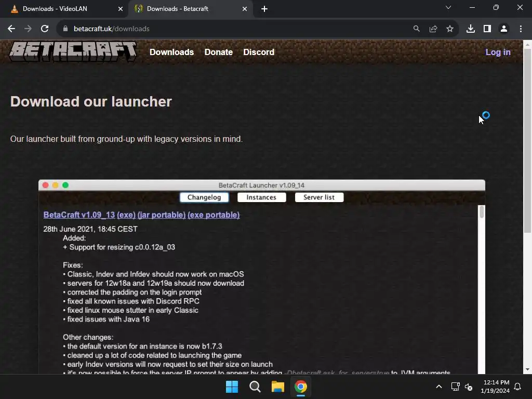
Task: Click 'Support for resizing c0.0.12a_03' line
Action: pyautogui.click(x=119, y=247)
